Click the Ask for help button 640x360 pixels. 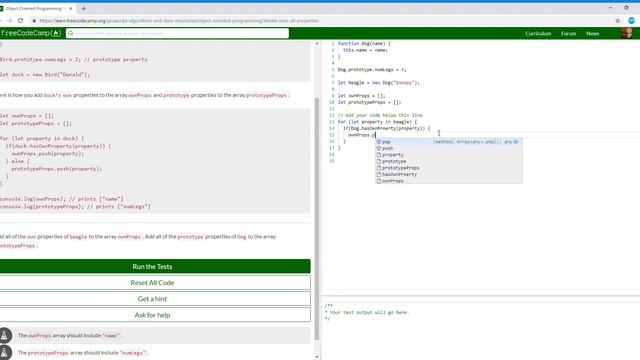point(152,315)
